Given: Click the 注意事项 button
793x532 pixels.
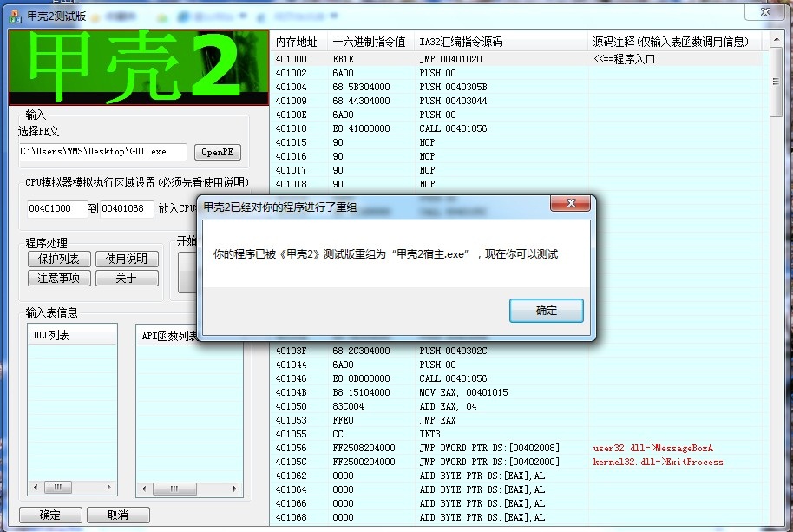Looking at the screenshot, I should click(59, 278).
